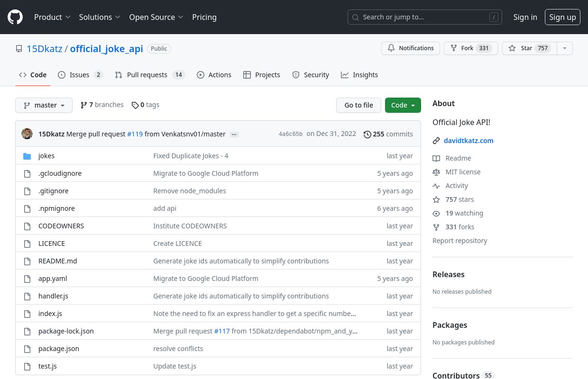Open the green Code dropdown button

403,105
